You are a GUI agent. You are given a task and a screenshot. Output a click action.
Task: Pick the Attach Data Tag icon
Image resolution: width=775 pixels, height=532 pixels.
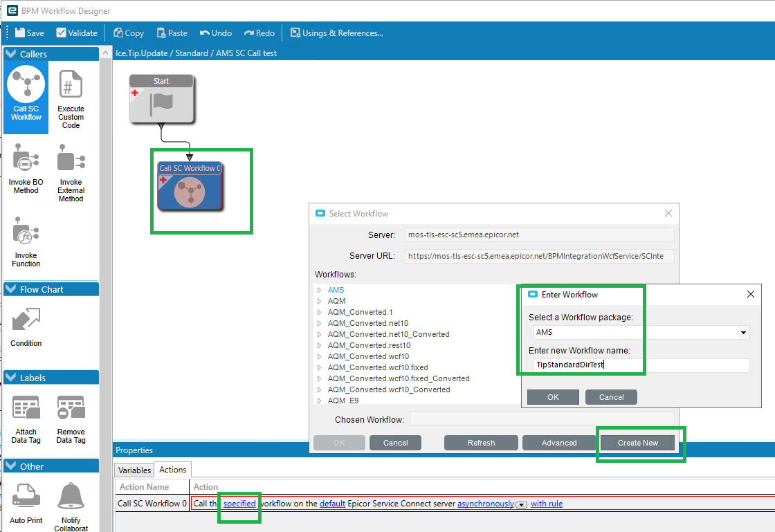pyautogui.click(x=26, y=419)
